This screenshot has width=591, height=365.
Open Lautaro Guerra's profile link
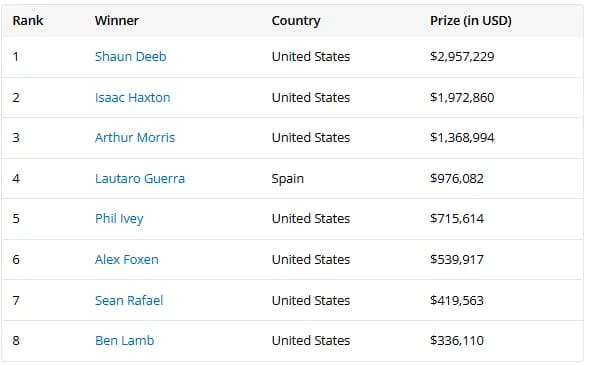point(140,178)
